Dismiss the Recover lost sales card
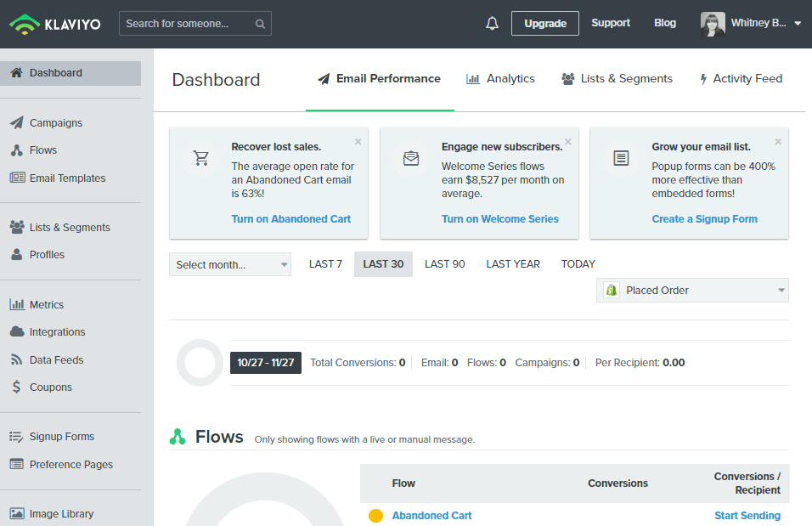The width and height of the screenshot is (812, 526). click(x=358, y=142)
